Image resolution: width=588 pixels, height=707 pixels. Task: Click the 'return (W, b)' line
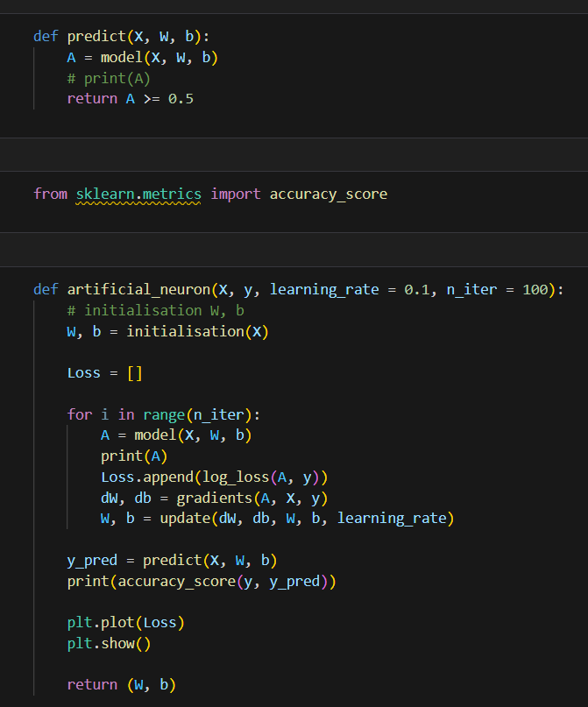[x=121, y=685]
